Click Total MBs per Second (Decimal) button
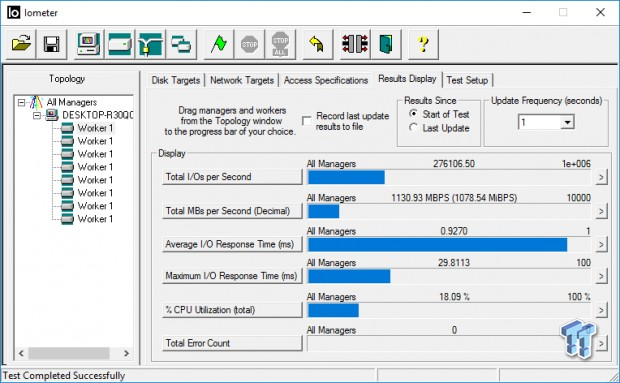Screen dimensions: 620x383 [x=232, y=211]
